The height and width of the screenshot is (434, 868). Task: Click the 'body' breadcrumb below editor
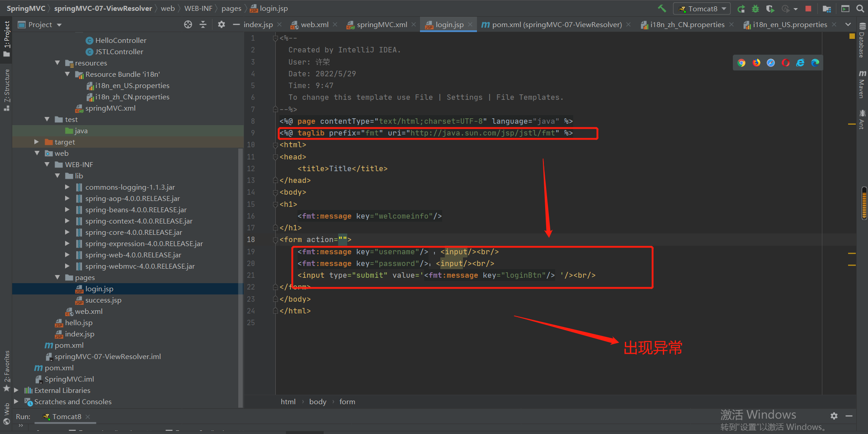tap(317, 401)
